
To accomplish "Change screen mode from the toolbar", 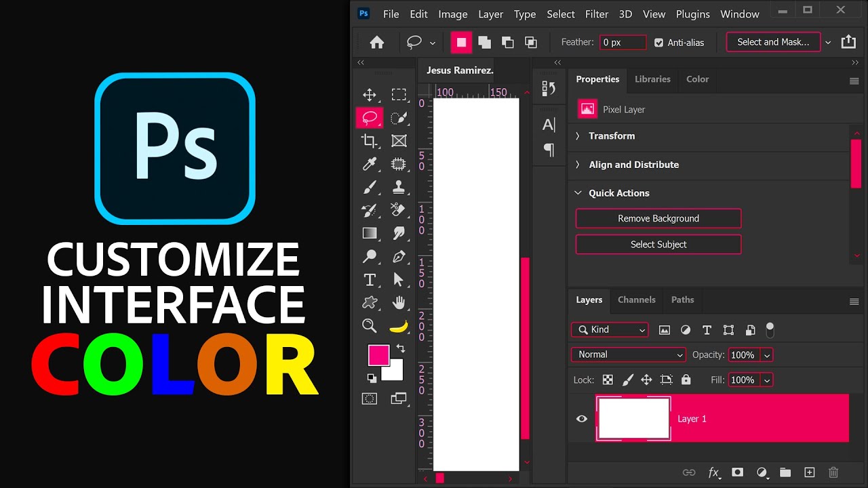I will pyautogui.click(x=399, y=399).
